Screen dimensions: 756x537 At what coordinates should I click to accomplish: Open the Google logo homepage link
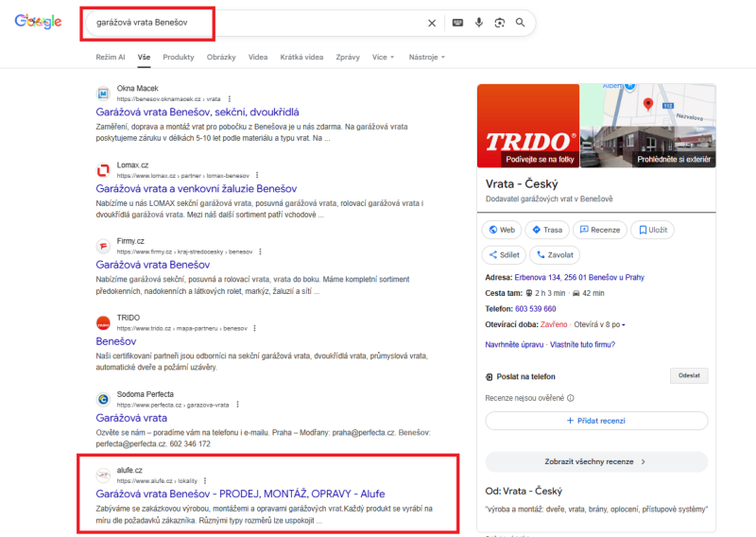click(x=38, y=22)
